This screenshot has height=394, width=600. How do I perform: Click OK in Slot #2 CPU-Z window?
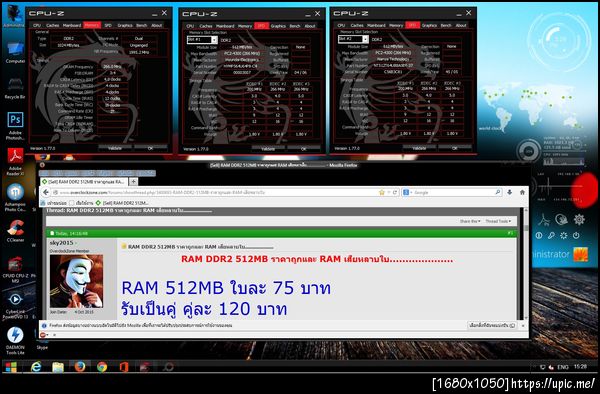point(455,148)
